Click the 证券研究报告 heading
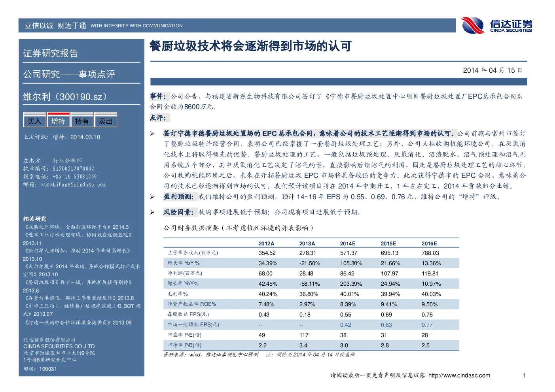555x392 pixels. (x=51, y=53)
